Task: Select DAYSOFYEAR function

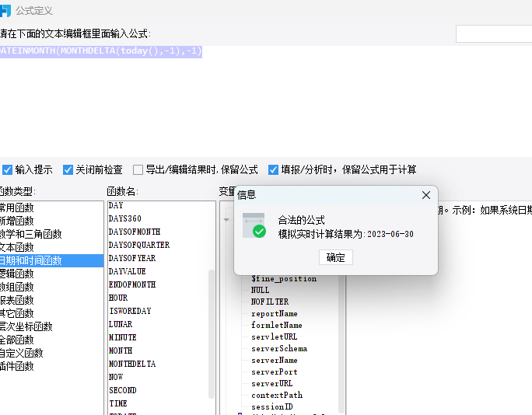Action: 132,258
